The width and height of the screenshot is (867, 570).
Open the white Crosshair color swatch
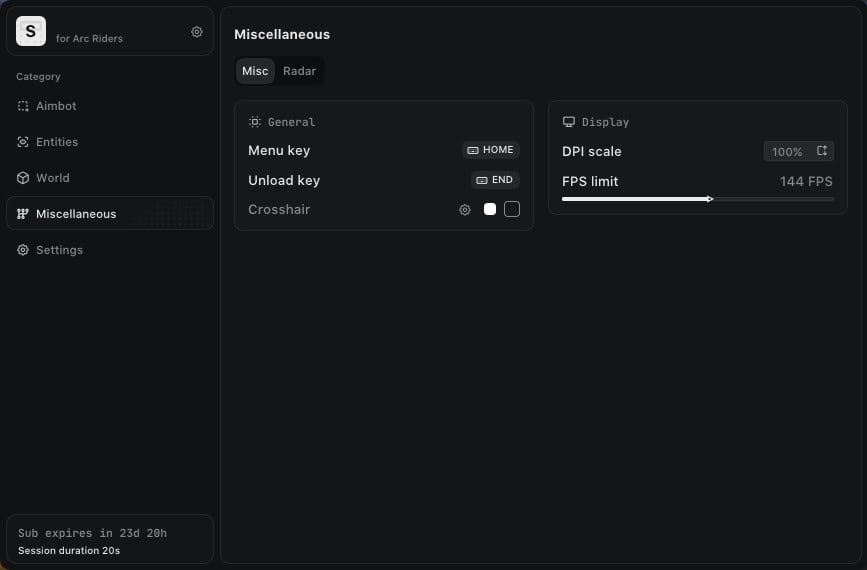point(490,209)
